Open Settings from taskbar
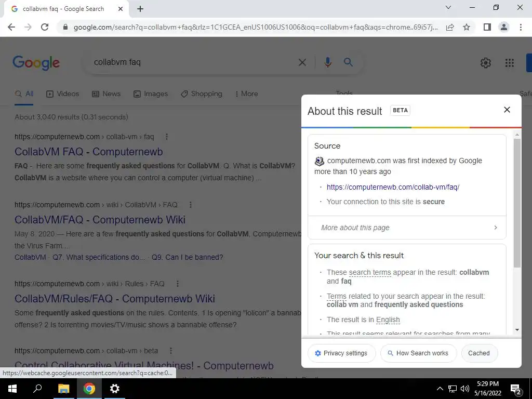The image size is (532, 399). coord(115,389)
